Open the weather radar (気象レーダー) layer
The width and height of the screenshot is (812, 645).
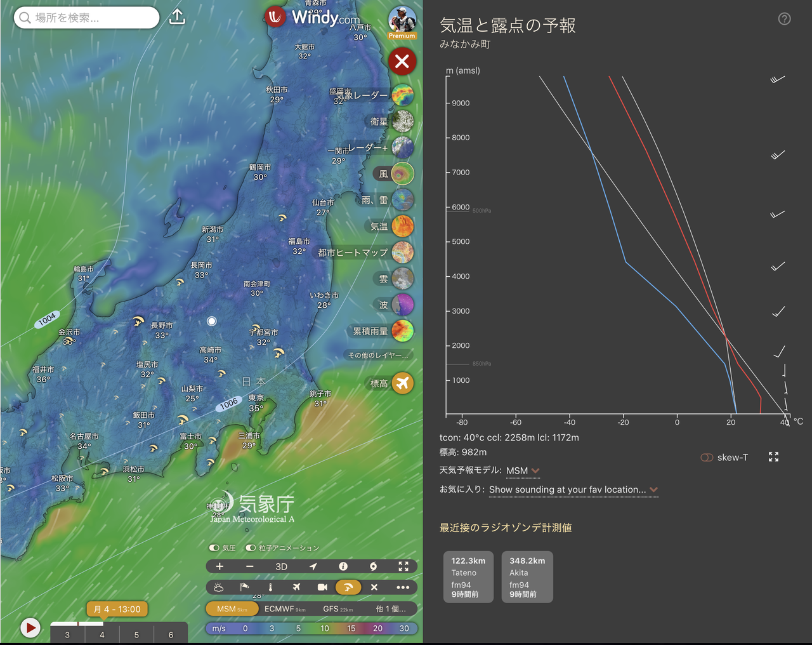(x=402, y=95)
